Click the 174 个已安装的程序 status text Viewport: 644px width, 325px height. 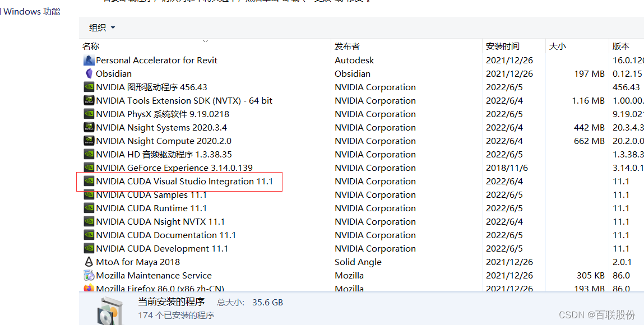176,315
